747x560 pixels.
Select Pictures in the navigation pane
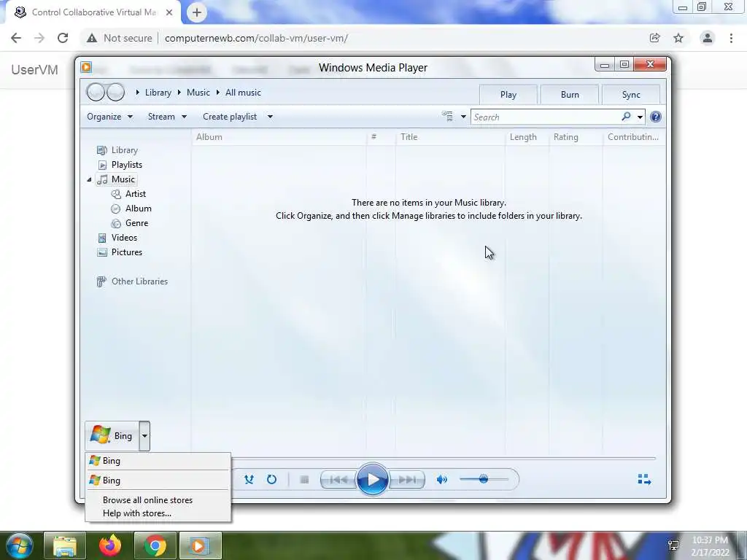pyautogui.click(x=127, y=252)
